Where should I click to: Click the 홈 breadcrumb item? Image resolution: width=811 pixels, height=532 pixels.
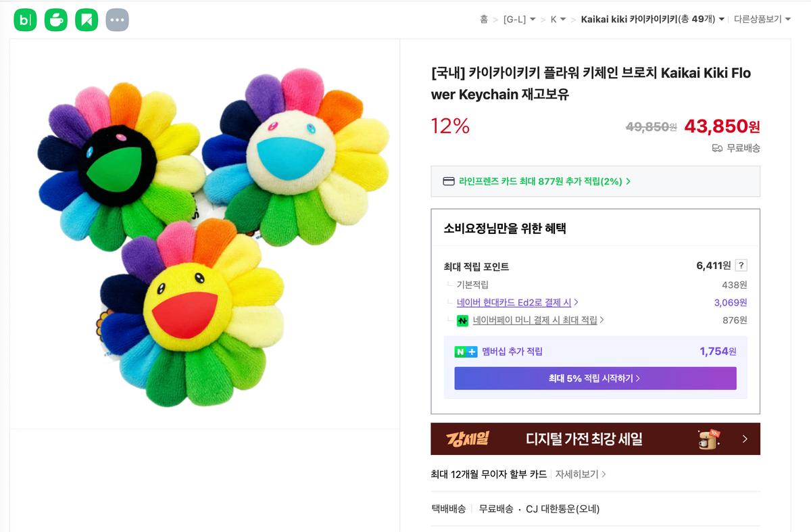tap(483, 20)
